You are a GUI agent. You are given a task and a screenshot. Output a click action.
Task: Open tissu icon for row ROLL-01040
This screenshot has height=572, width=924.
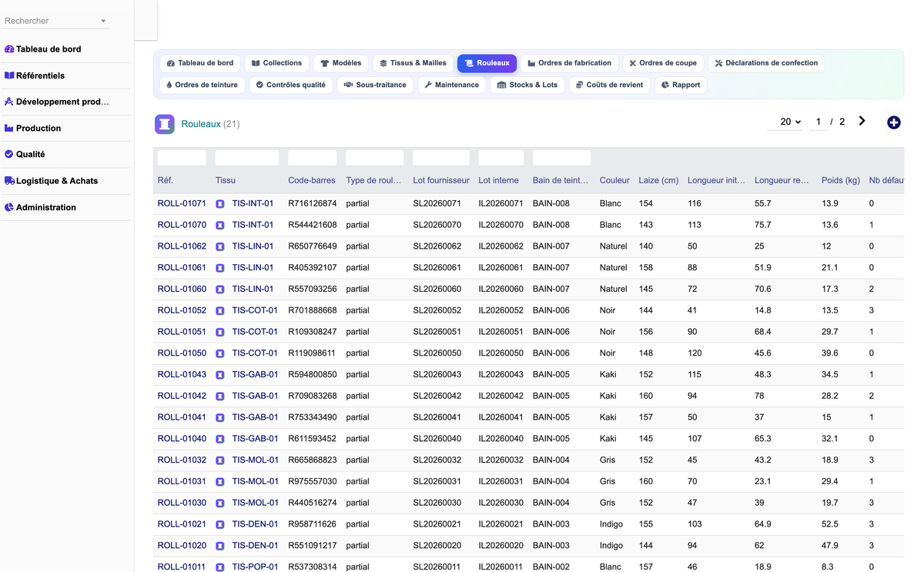(x=220, y=439)
